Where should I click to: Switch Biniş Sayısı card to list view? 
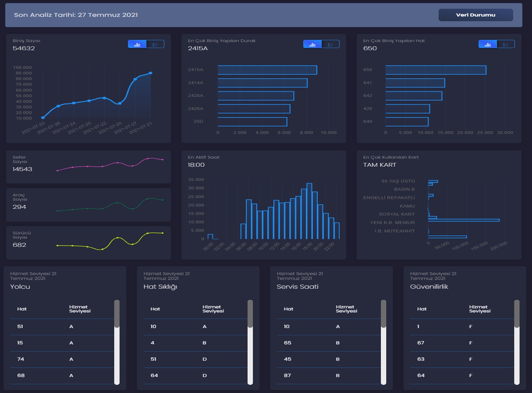(155, 45)
